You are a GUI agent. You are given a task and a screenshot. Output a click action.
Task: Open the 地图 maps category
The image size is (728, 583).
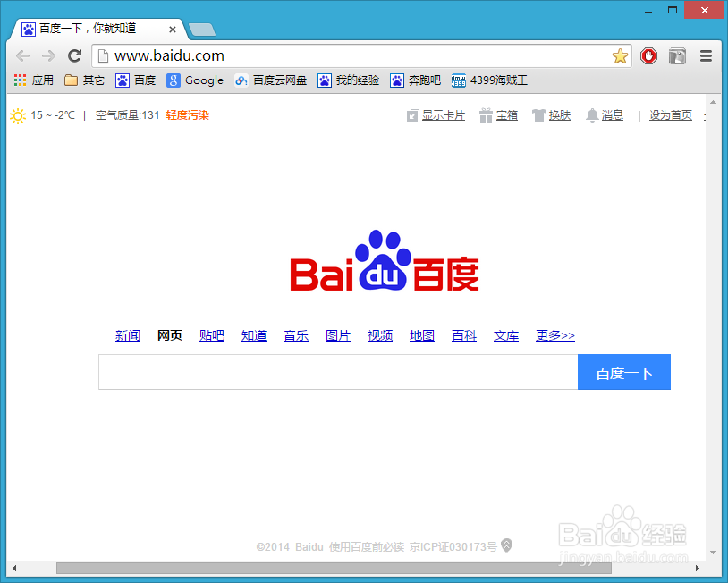click(421, 335)
